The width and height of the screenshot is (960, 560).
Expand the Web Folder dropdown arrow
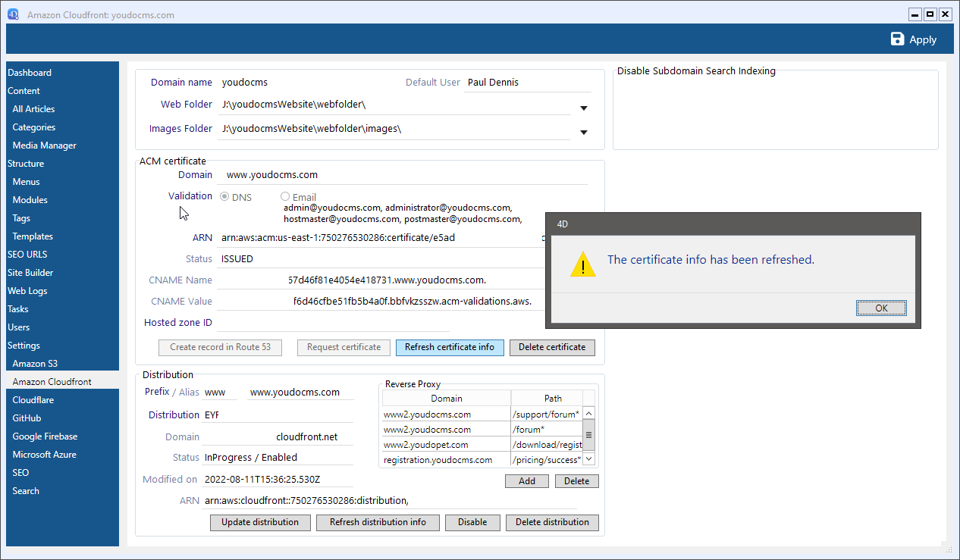pos(584,108)
